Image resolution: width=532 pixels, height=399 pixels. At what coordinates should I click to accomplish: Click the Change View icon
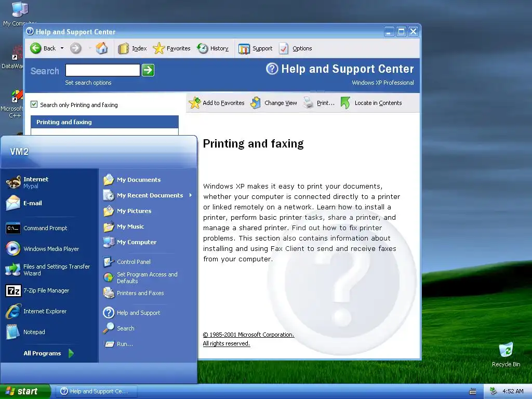coord(256,103)
